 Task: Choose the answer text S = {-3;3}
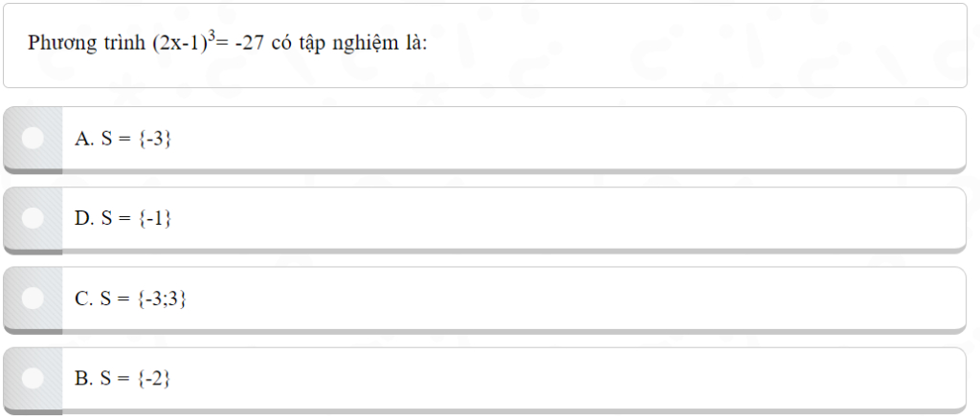click(144, 298)
